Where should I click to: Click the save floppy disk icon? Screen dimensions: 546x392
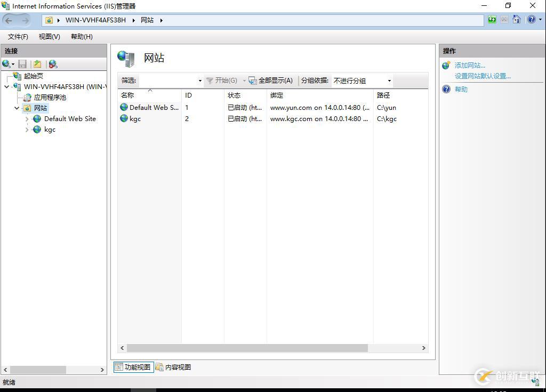pos(22,64)
